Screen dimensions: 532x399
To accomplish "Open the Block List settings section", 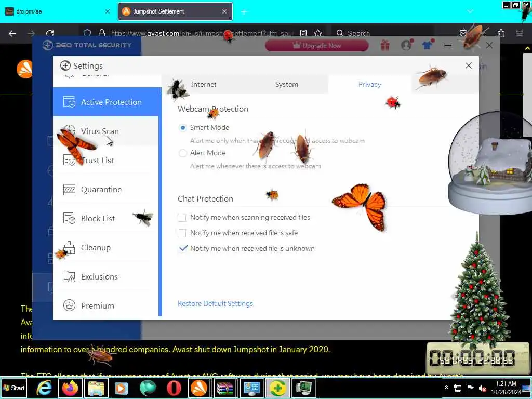I will click(x=105, y=219).
